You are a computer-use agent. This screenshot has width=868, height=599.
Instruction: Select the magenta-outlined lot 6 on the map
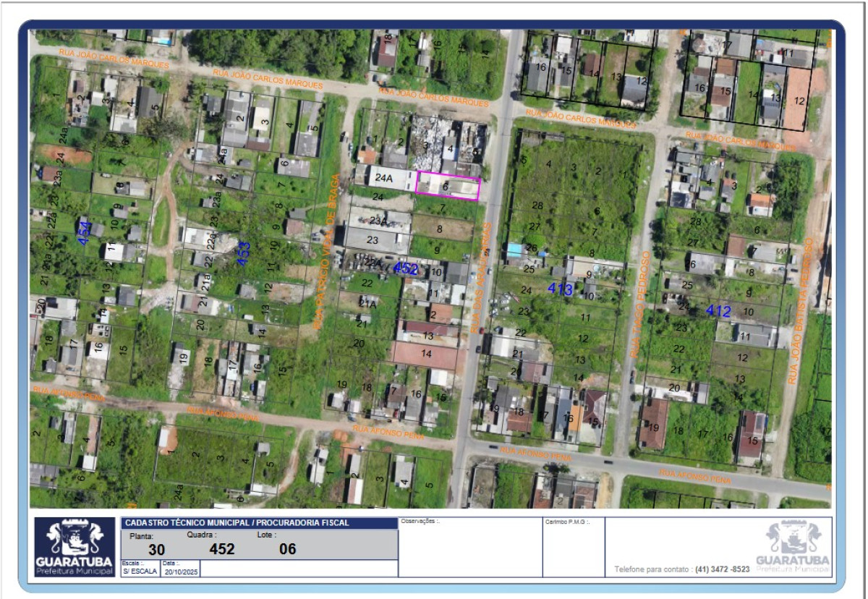(x=448, y=186)
